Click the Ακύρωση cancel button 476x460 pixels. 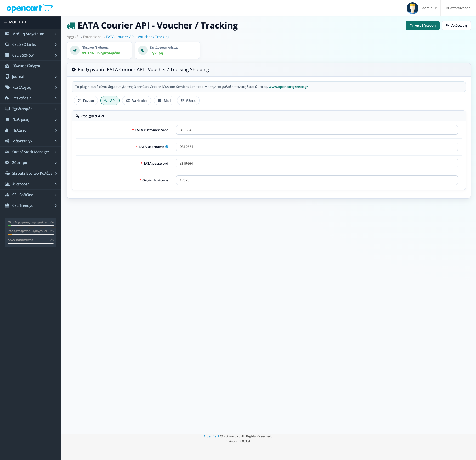pyautogui.click(x=456, y=26)
